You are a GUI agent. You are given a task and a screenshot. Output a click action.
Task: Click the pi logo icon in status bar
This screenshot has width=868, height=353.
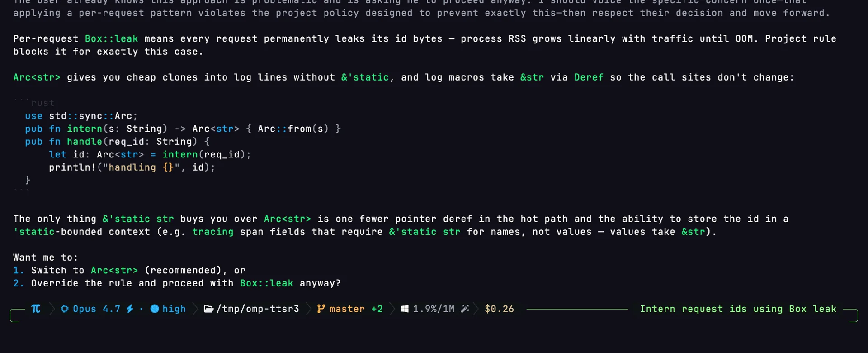coord(36,309)
